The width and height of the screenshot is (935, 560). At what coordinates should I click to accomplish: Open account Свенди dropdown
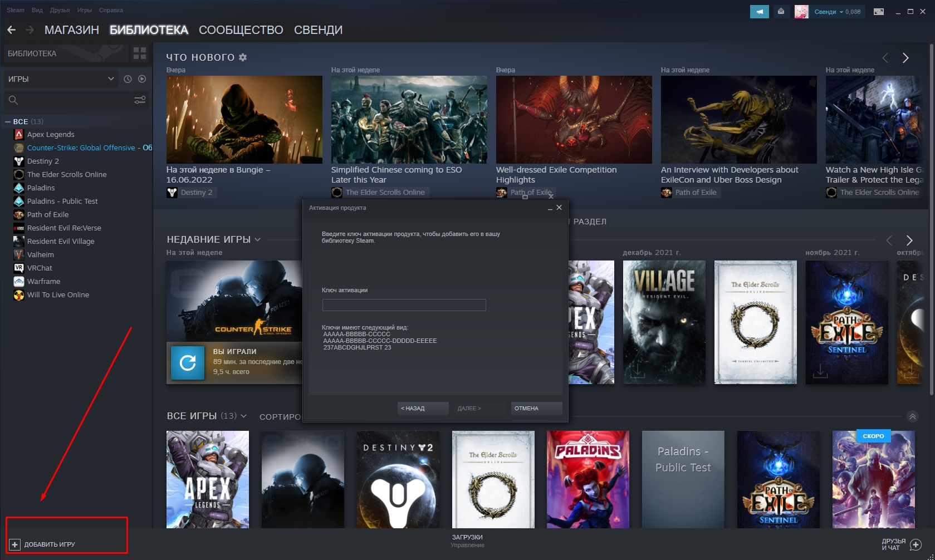838,12
